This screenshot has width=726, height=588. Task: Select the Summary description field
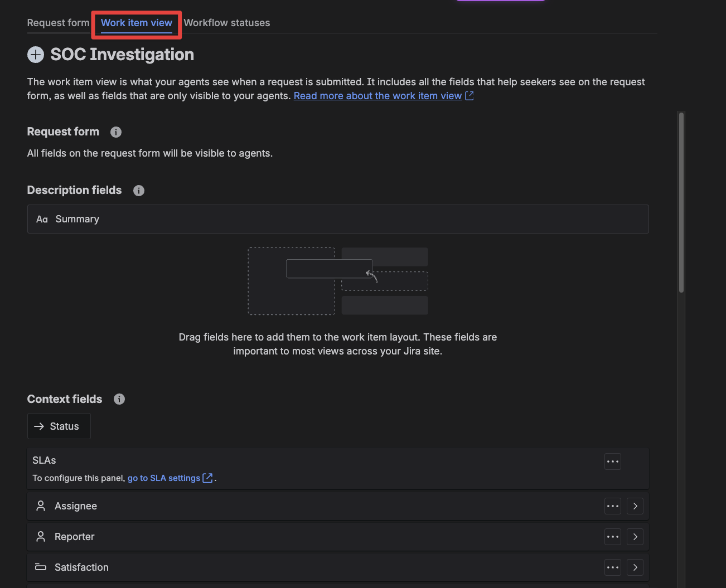(337, 219)
